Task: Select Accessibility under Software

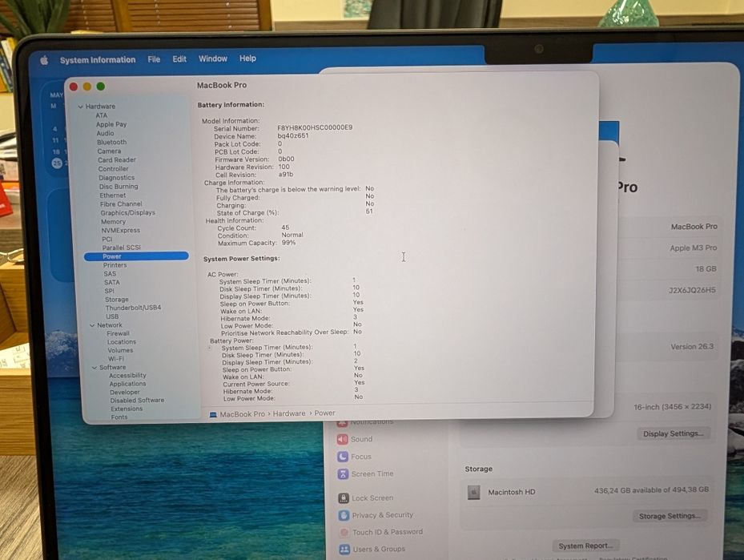Action: [x=127, y=376]
